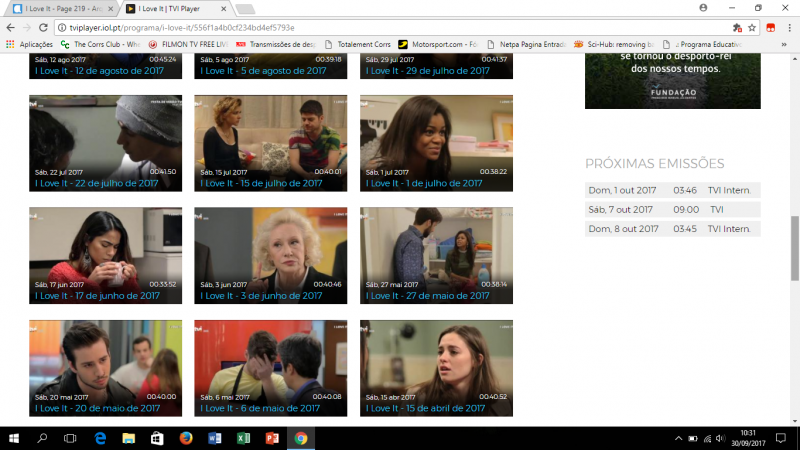Play episode thumbnail 1 de julho de 2017

[436, 143]
